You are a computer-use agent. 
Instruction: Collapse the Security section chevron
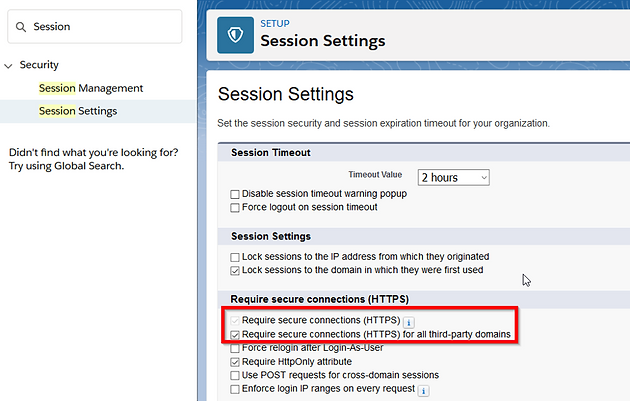(8, 65)
